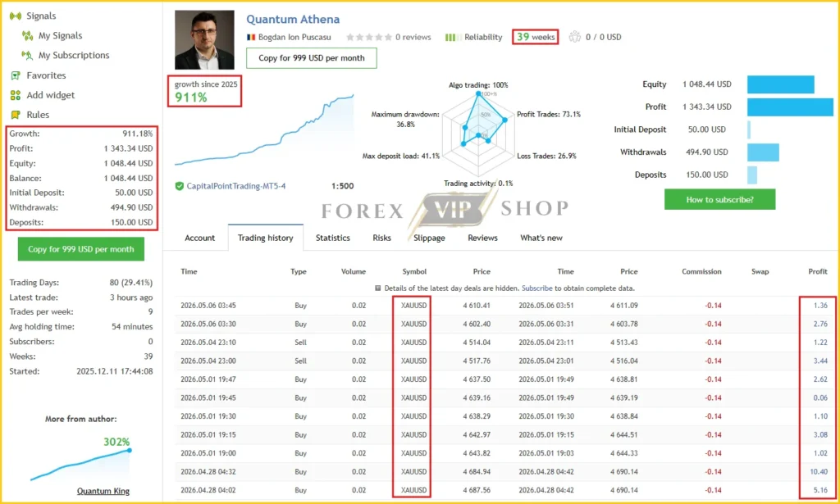Viewport: 840px width, 504px height.
Task: Select the Trading history tab
Action: (x=266, y=238)
